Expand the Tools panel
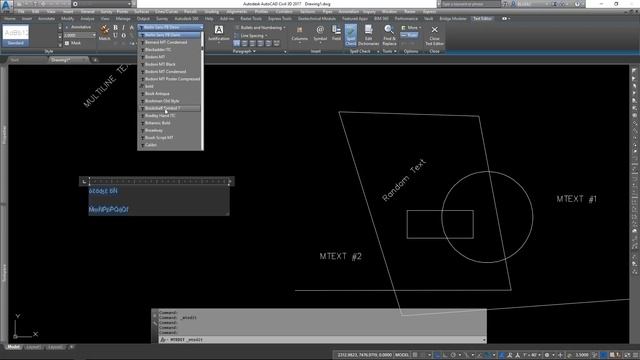Image resolution: width=640 pixels, height=360 pixels. [x=389, y=51]
